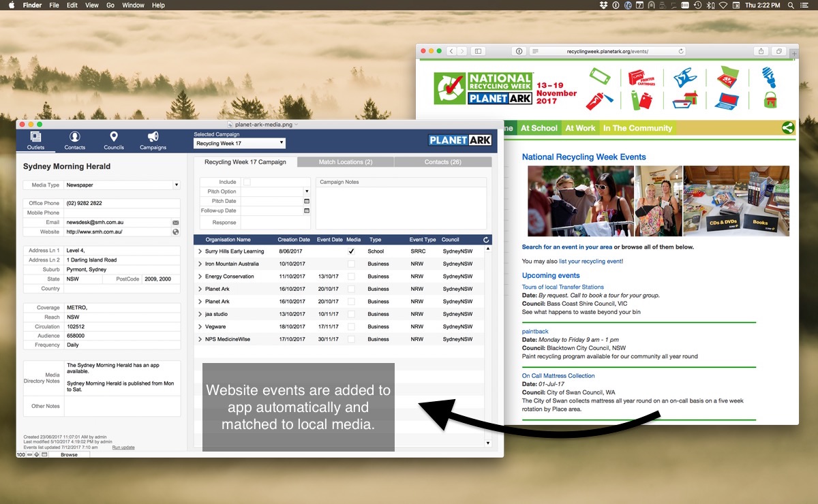This screenshot has width=818, height=504.
Task: Click the batteries recycling icon
Action: pos(640,101)
